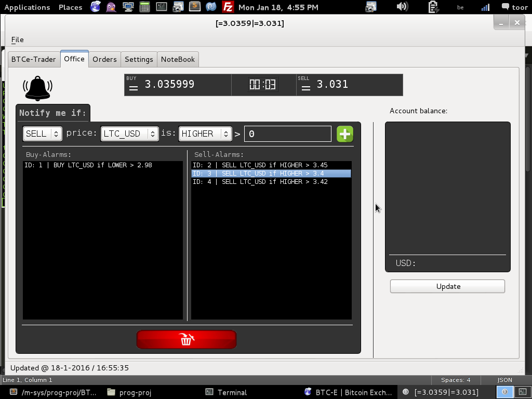Click the screenshot launcher beside terminal icon

click(x=178, y=7)
